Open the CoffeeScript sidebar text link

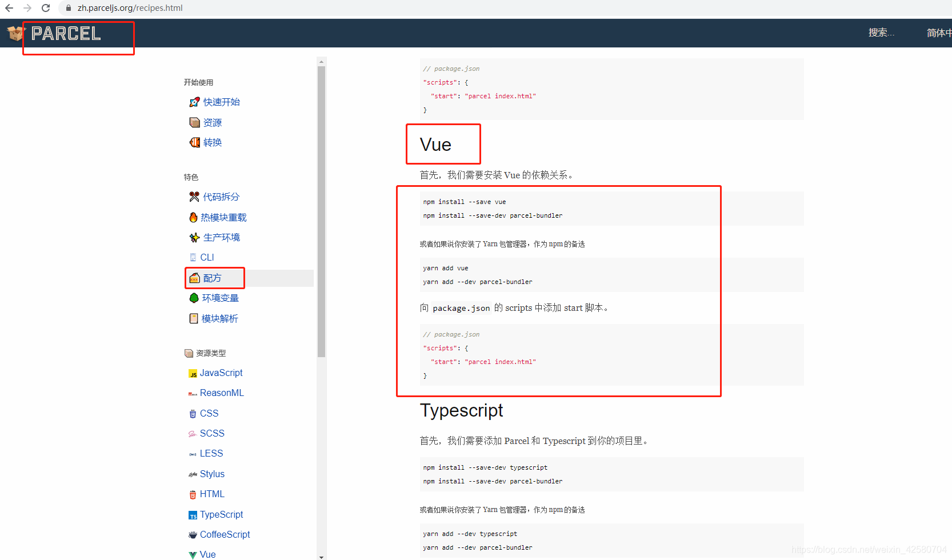tap(225, 534)
